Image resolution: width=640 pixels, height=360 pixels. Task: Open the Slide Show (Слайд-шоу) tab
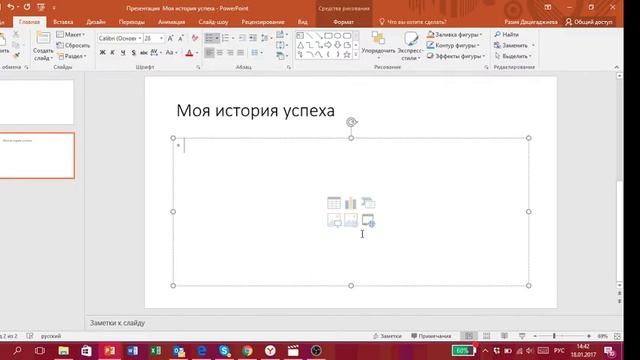click(x=213, y=22)
